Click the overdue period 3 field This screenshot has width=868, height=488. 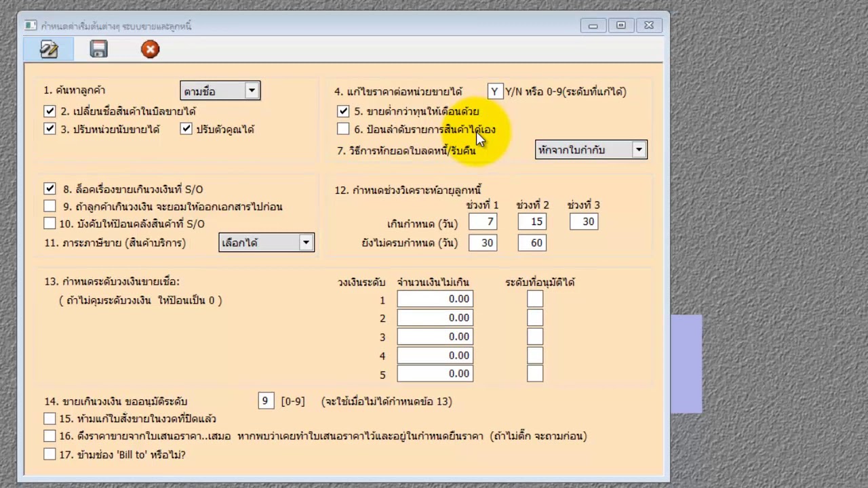click(584, 222)
